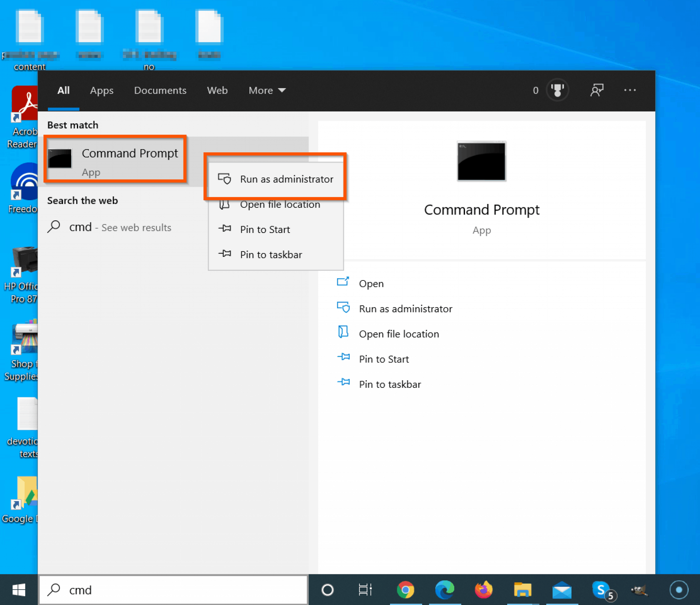The width and height of the screenshot is (700, 605).
Task: Expand the More search filters dropdown
Action: tap(267, 90)
